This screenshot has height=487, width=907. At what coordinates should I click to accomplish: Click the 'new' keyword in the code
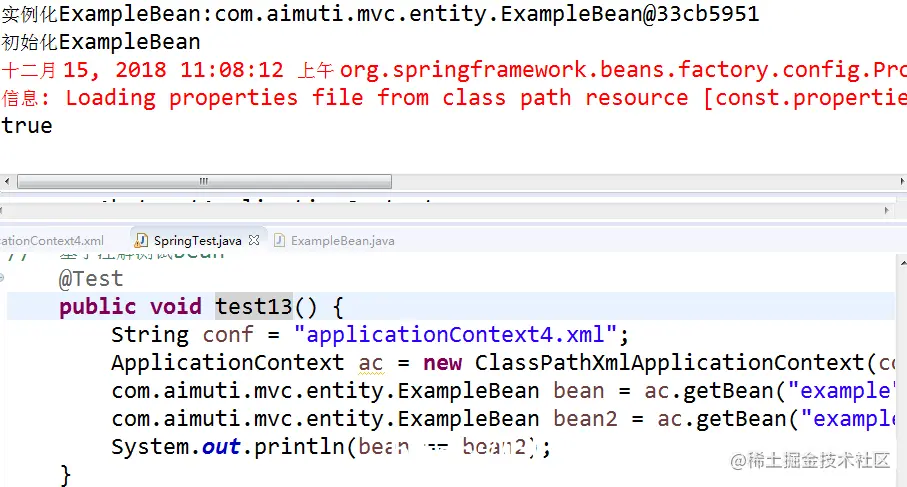coord(443,363)
